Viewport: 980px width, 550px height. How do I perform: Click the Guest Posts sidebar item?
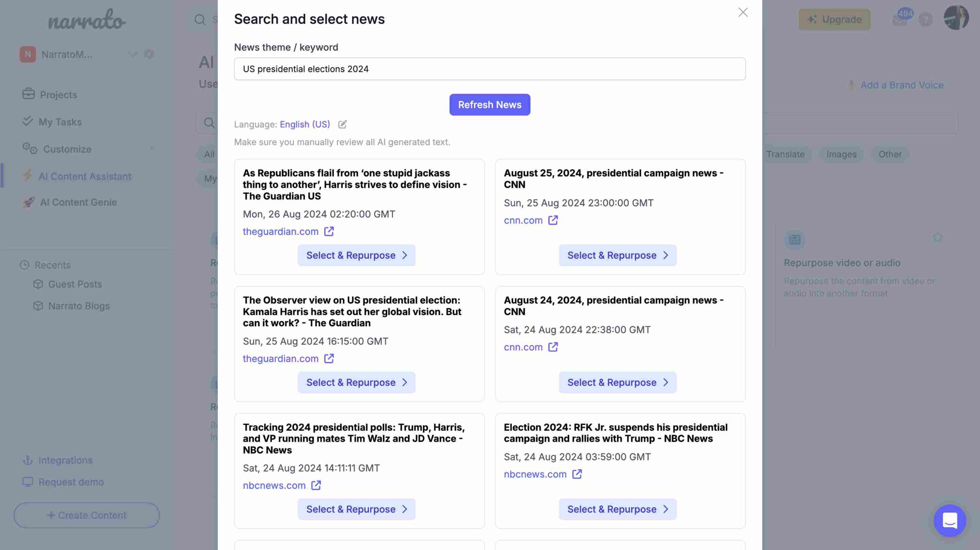[75, 284]
